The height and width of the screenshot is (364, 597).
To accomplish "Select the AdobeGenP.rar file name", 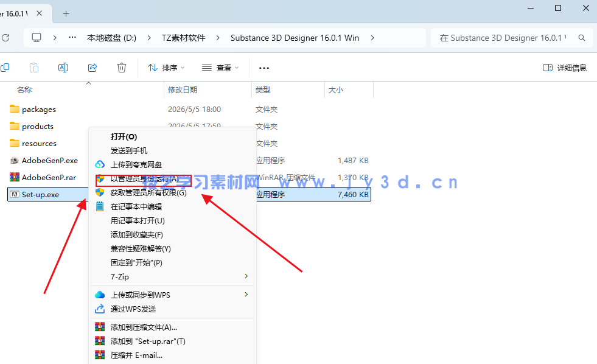I will click(49, 177).
